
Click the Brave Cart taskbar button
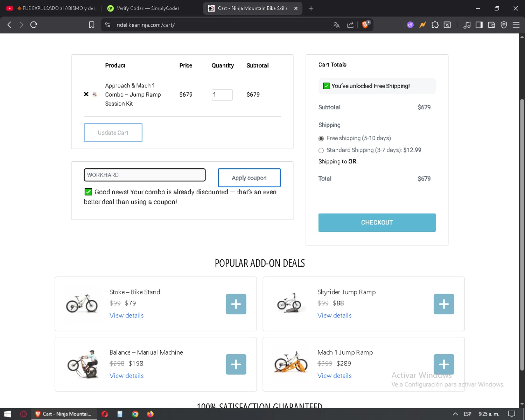click(64, 414)
